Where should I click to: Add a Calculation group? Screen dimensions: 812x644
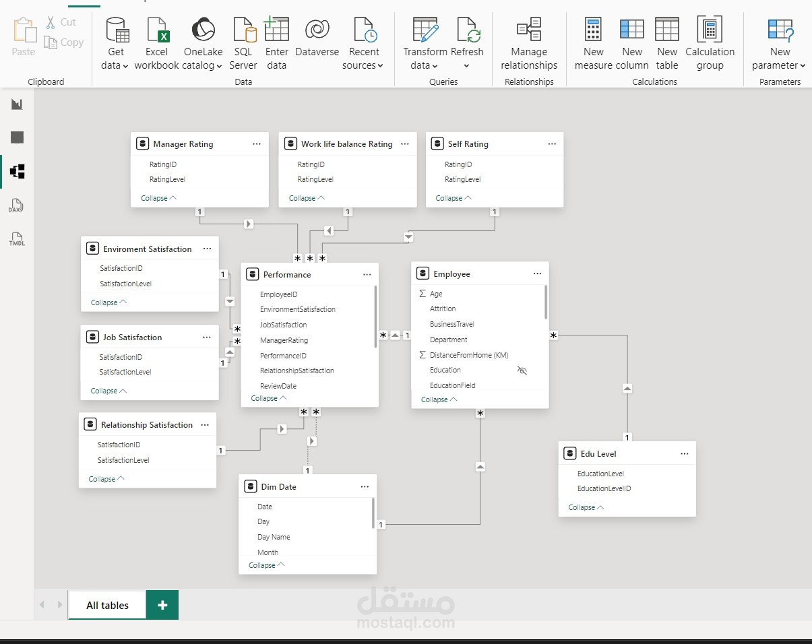click(710, 44)
